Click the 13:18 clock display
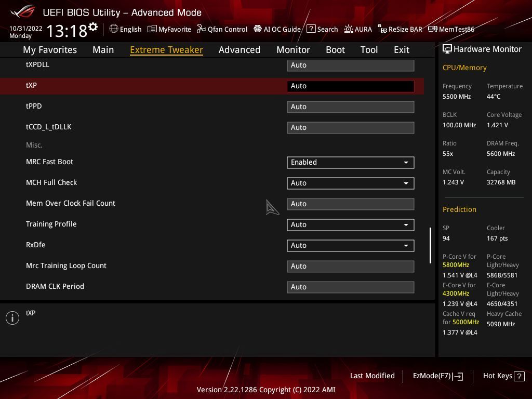Viewport: 532px width, 399px height. point(67,31)
